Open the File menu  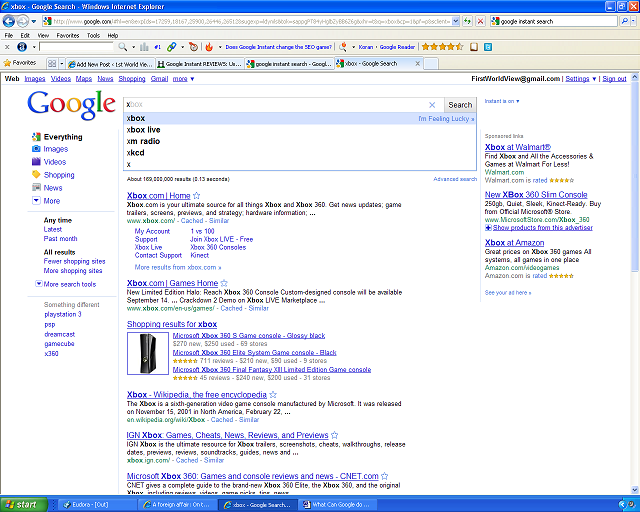(x=9, y=36)
